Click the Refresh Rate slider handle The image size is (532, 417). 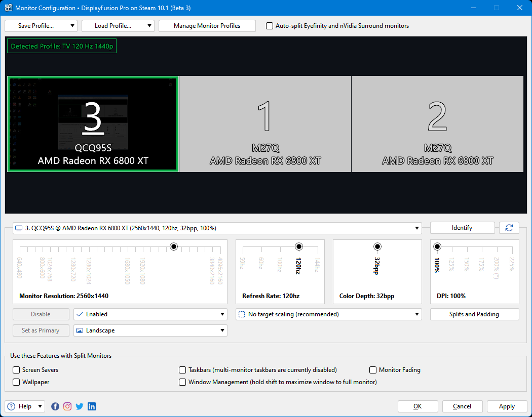click(299, 246)
